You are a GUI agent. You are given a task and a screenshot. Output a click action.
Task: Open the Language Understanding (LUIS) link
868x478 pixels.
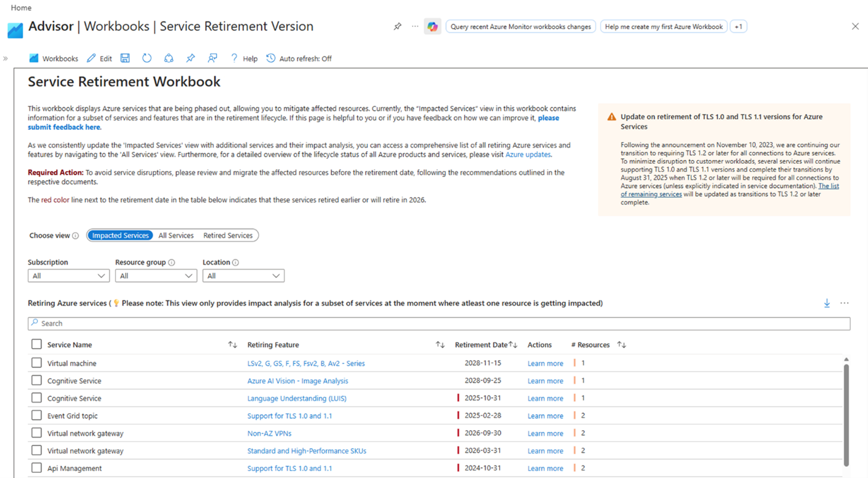point(297,399)
